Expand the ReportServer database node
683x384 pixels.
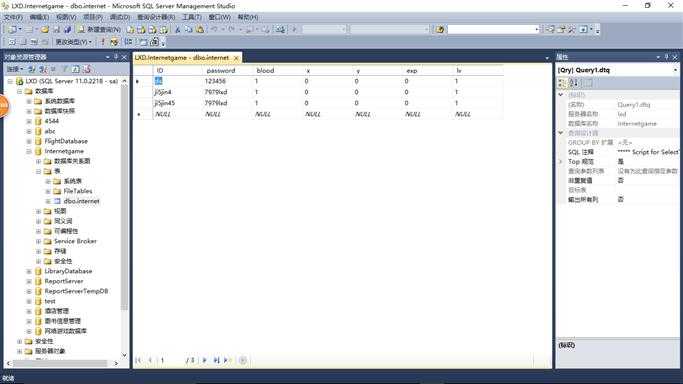pyautogui.click(x=29, y=281)
